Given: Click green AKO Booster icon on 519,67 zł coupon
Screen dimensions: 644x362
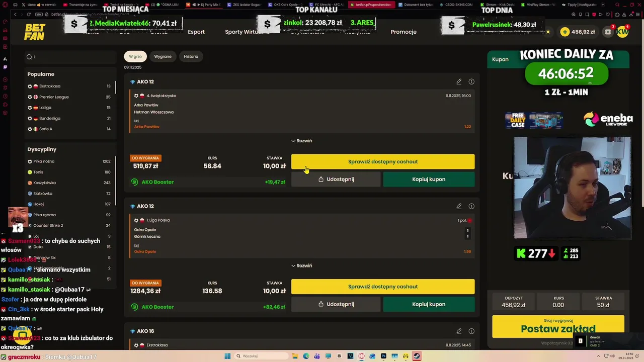Looking at the screenshot, I should coord(134,182).
